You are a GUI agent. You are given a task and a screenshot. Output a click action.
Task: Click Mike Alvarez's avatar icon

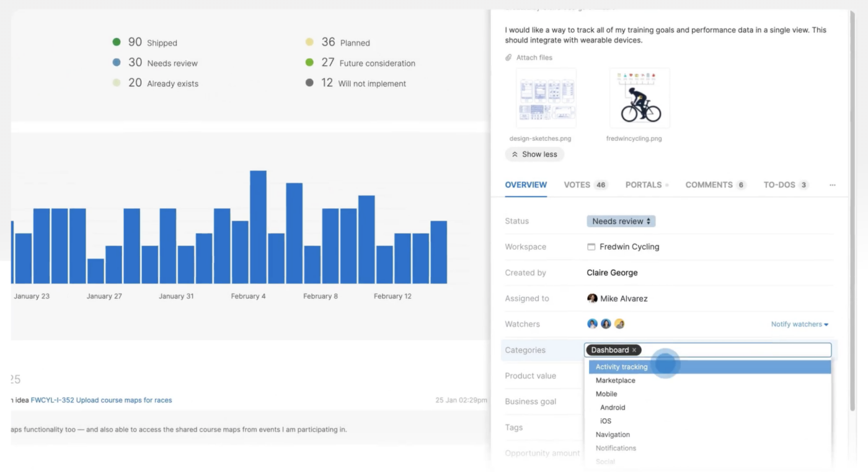(592, 298)
